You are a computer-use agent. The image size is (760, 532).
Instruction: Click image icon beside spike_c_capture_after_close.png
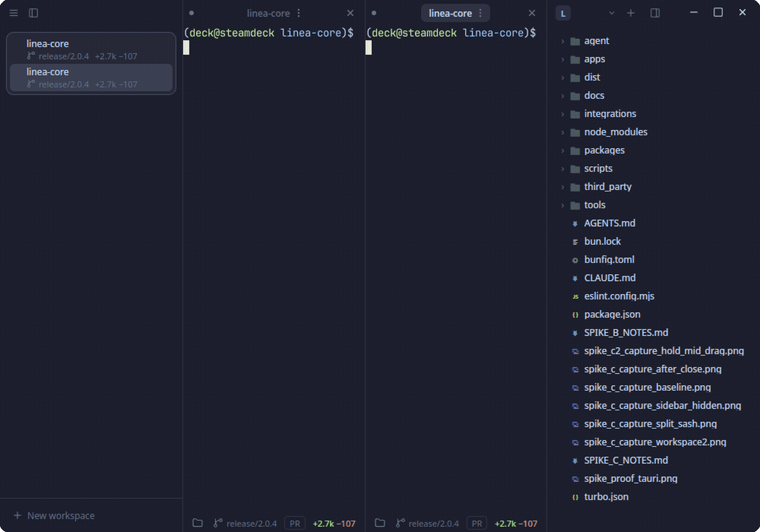click(575, 369)
